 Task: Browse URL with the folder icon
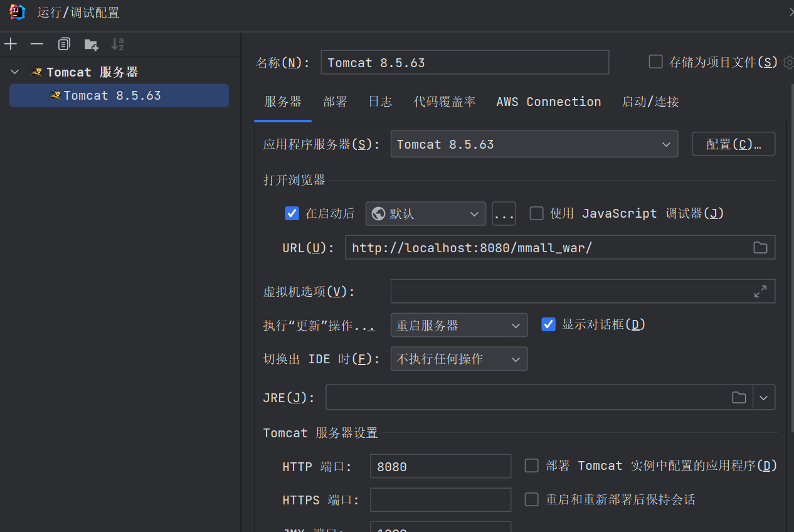760,247
